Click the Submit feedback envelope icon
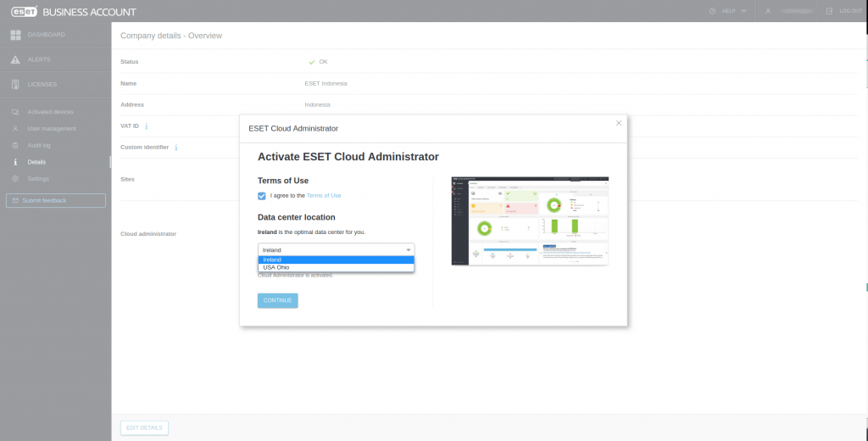 pyautogui.click(x=15, y=200)
